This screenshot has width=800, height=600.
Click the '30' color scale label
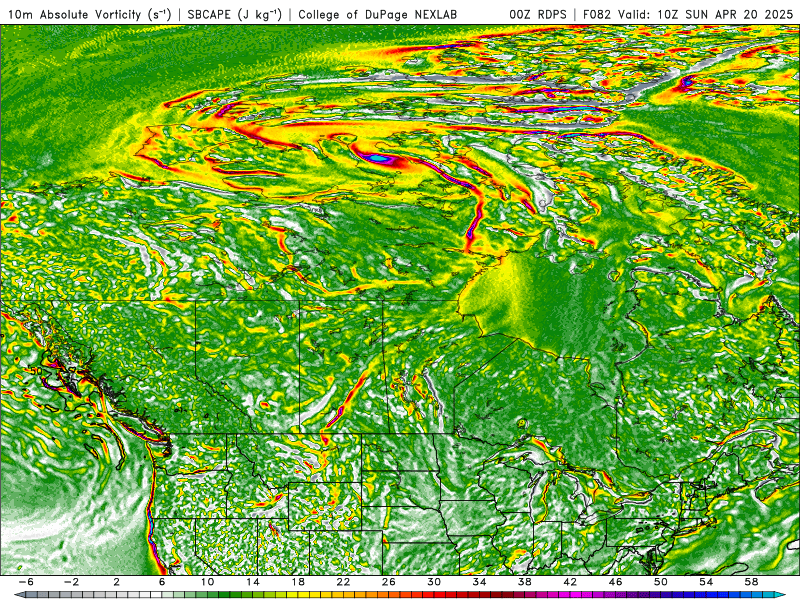click(x=434, y=582)
